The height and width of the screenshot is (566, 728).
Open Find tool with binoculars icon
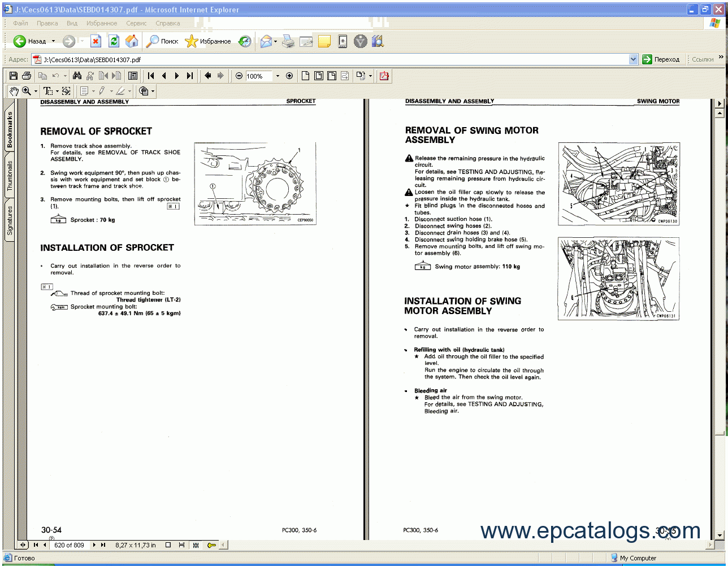coord(77,76)
